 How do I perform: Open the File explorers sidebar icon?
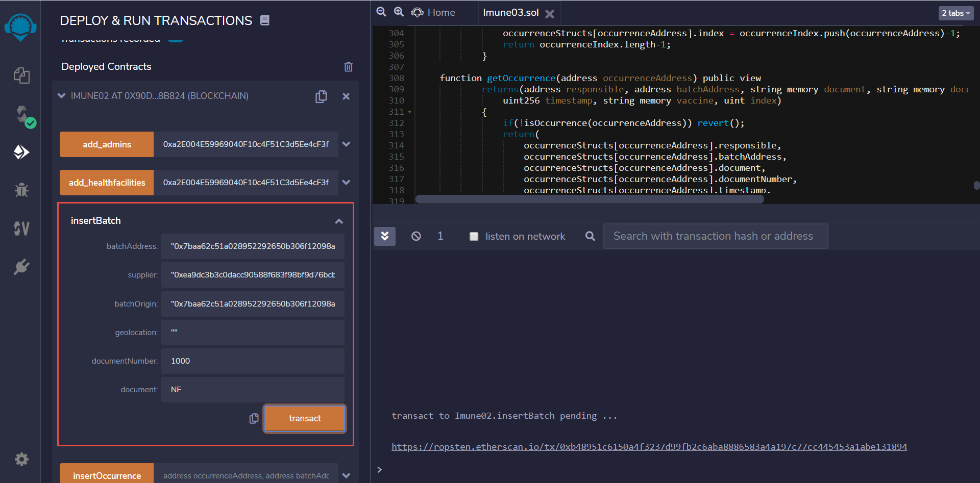click(x=21, y=75)
